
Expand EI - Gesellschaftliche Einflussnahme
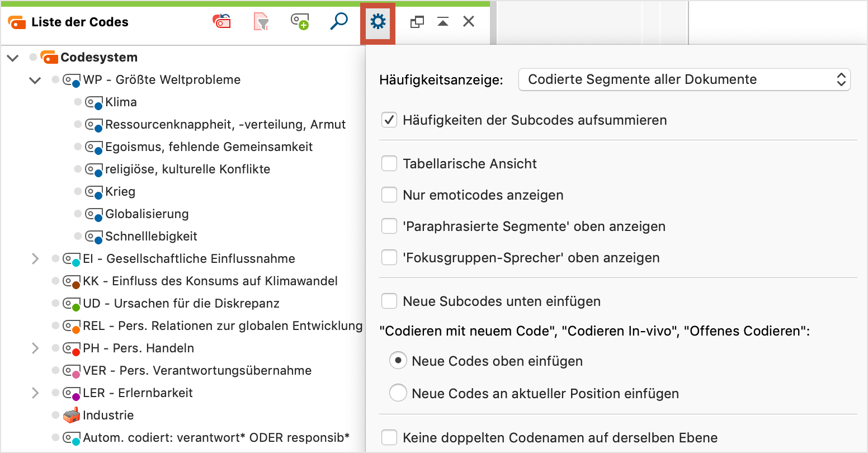[35, 258]
